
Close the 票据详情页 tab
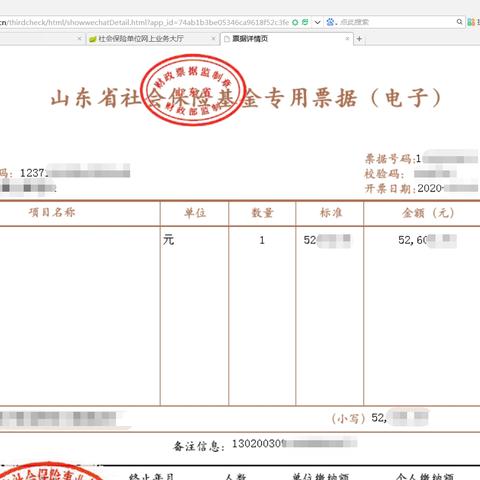click(347, 39)
